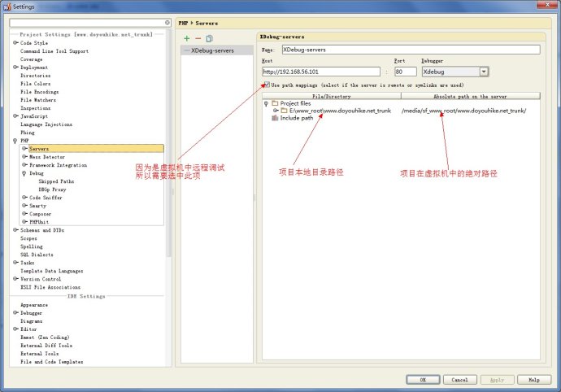Screen dimensions: 561x392
Task: Open Appearance IDE settings
Action: click(34, 305)
